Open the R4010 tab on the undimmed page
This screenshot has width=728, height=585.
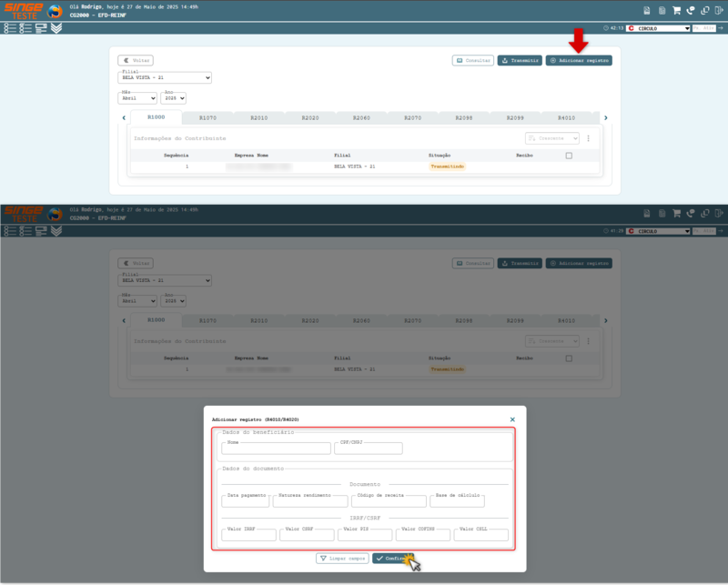pos(566,117)
